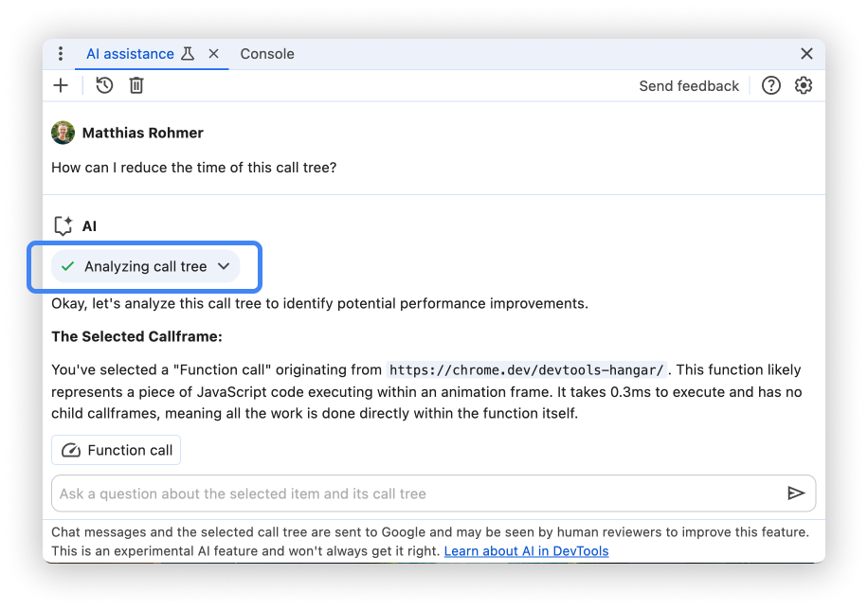868x610 pixels.
Task: Click the send message arrow icon
Action: pyautogui.click(x=795, y=493)
